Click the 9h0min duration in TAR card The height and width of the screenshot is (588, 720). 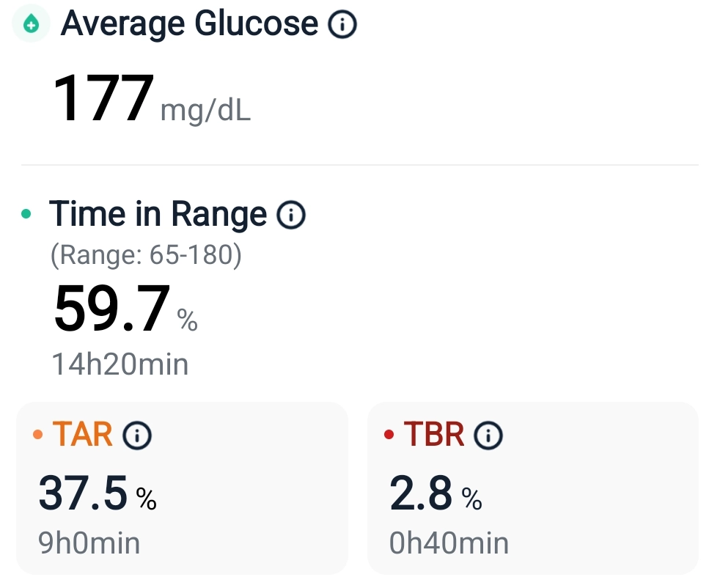point(89,543)
